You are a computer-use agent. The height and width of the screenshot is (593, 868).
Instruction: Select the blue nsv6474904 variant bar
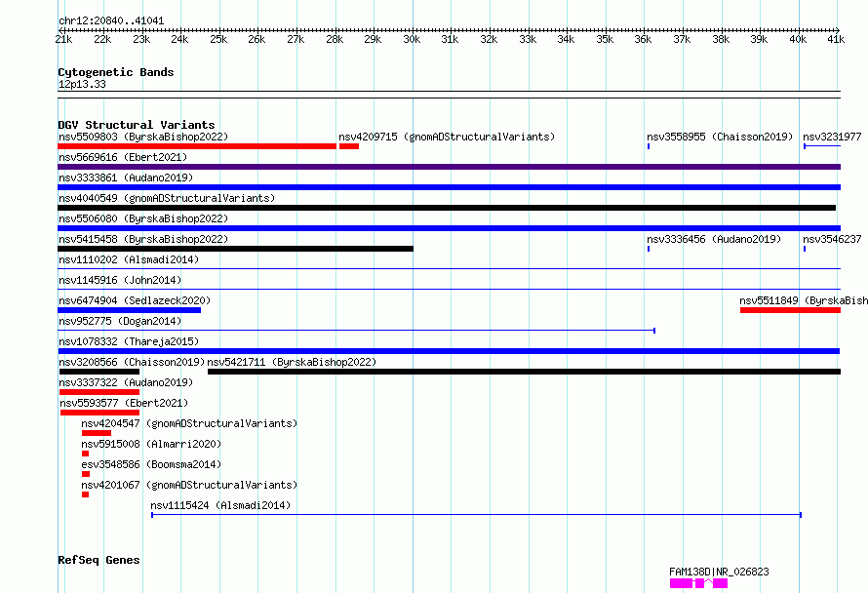coord(129,310)
